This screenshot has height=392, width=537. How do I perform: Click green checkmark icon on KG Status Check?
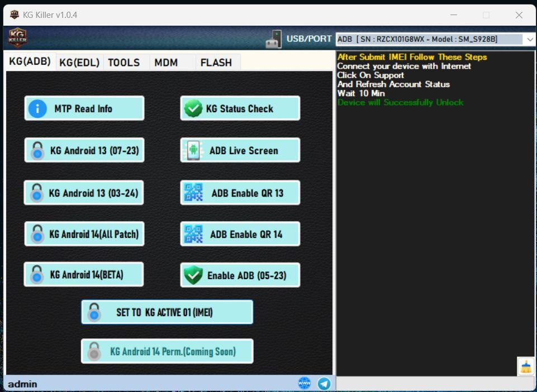click(193, 108)
